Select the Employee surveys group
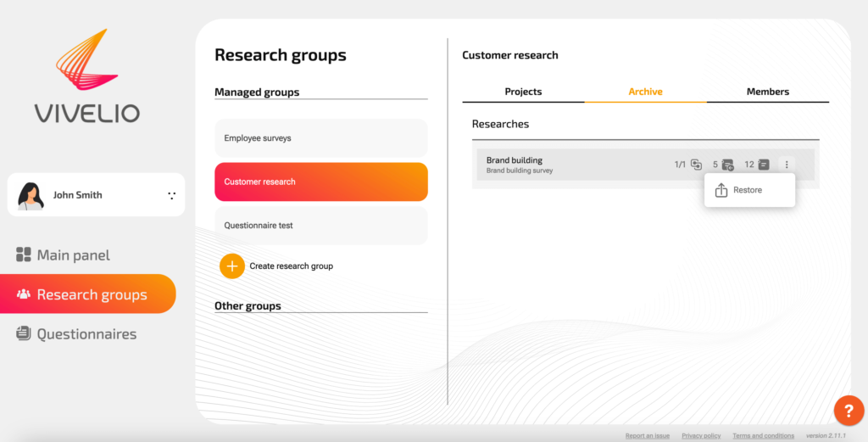Viewport: 868px width, 442px height. click(x=321, y=138)
